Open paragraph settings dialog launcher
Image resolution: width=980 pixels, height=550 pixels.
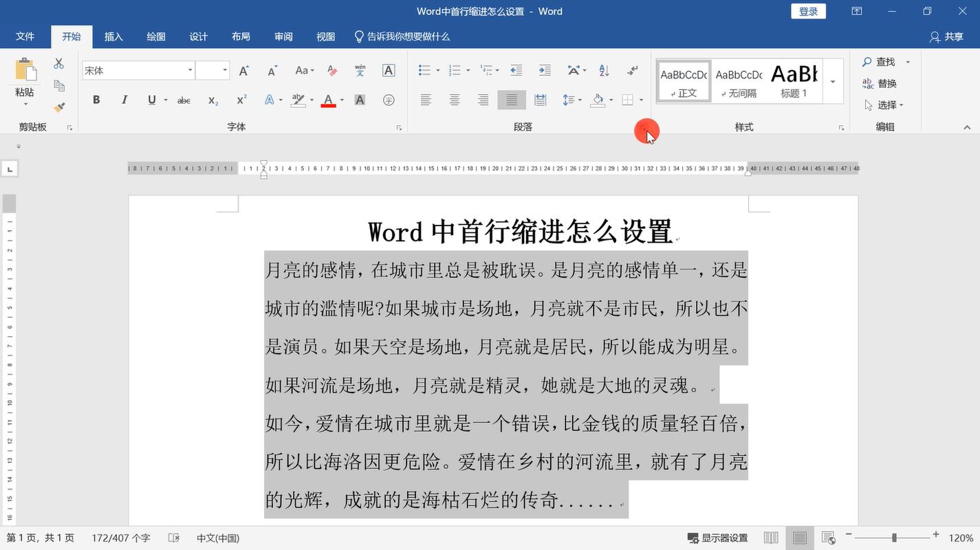point(643,128)
